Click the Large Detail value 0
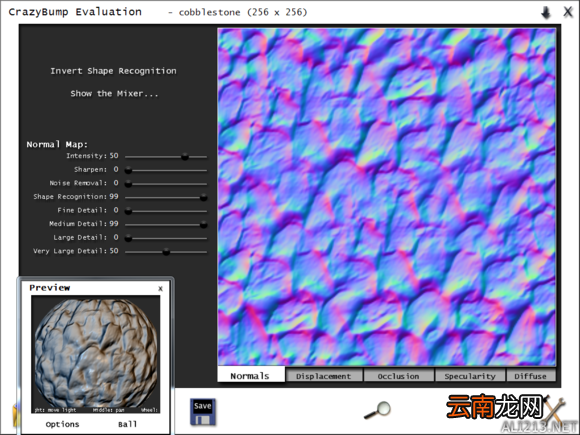Image resolution: width=580 pixels, height=435 pixels. 116,237
